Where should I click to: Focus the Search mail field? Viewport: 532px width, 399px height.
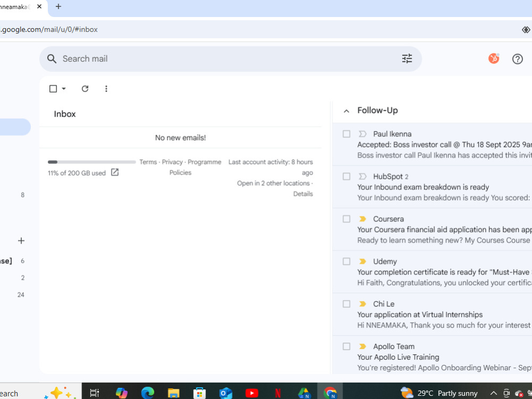(x=231, y=59)
